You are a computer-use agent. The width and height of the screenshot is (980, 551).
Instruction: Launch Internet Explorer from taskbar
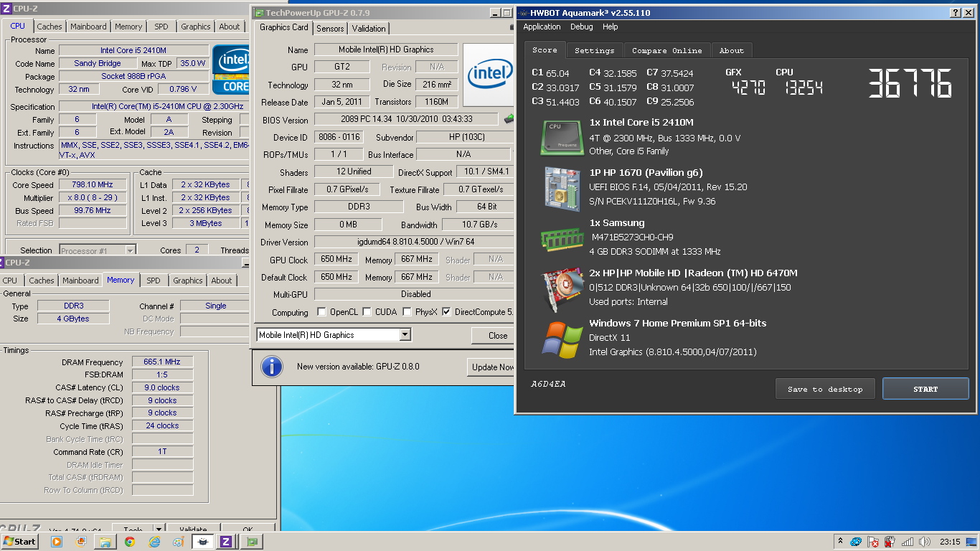(x=154, y=542)
